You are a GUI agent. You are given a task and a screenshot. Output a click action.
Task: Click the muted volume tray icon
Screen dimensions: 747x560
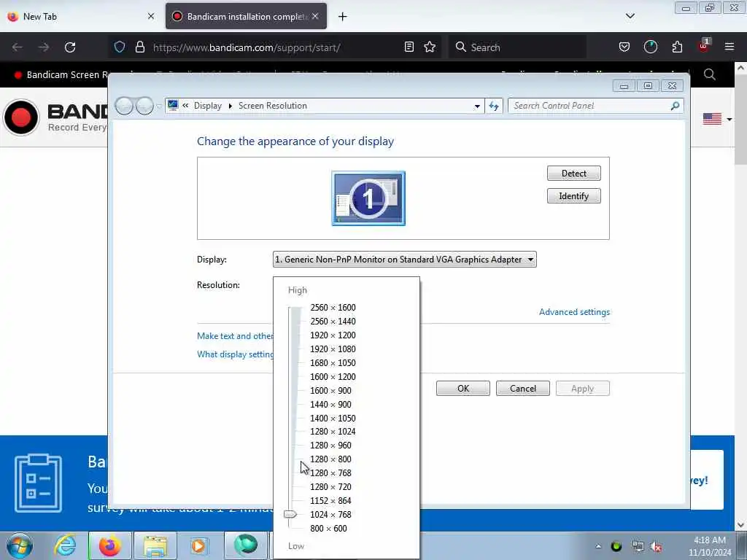[x=656, y=547]
